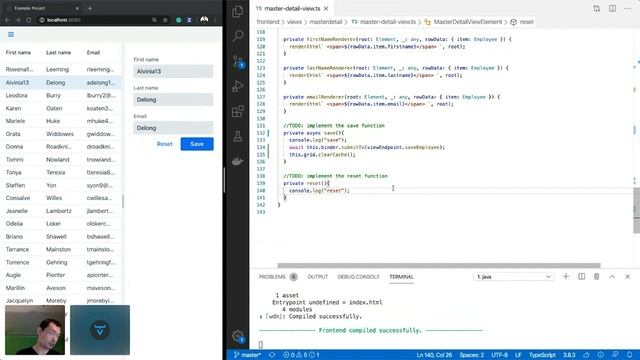Open the Search view in VS Code

pos(238,36)
